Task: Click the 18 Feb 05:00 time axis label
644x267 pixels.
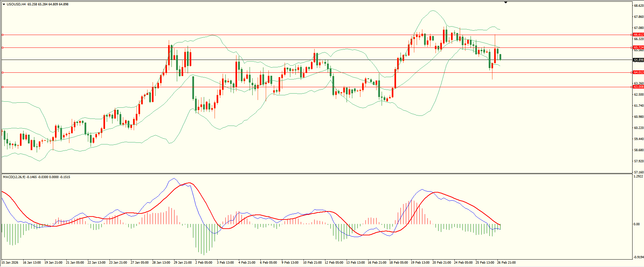Action: pyautogui.click(x=398, y=263)
